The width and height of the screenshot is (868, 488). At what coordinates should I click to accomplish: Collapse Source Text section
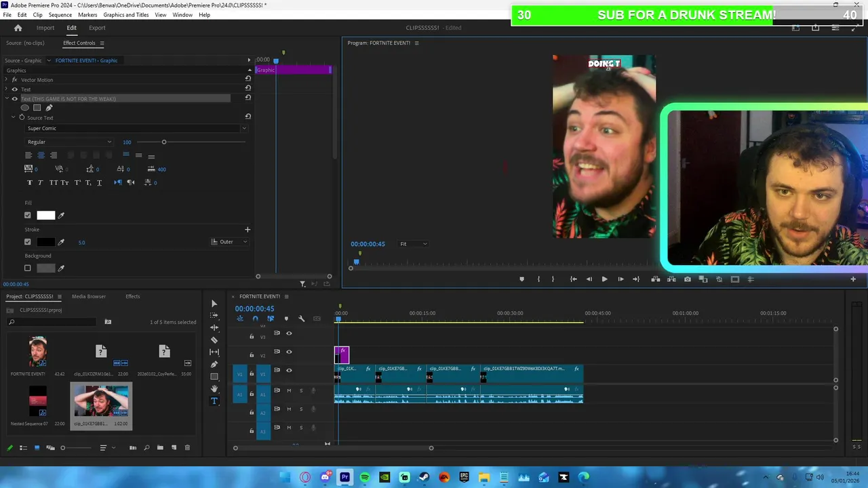(13, 117)
